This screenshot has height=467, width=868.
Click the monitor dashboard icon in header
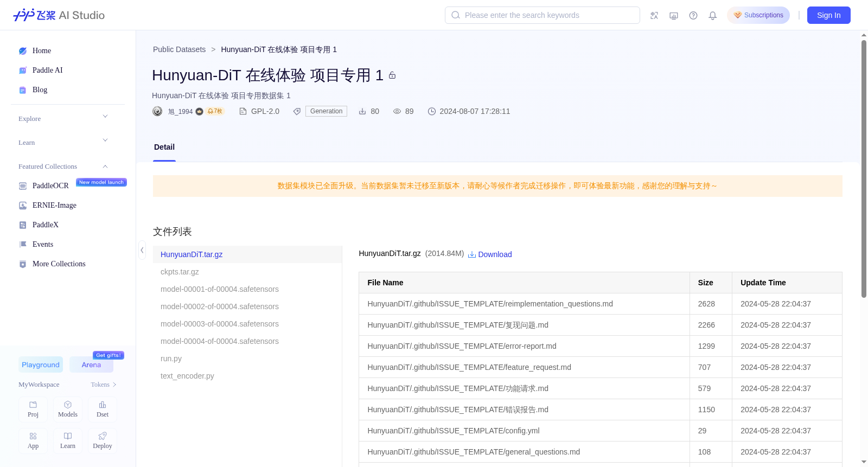coord(674,16)
